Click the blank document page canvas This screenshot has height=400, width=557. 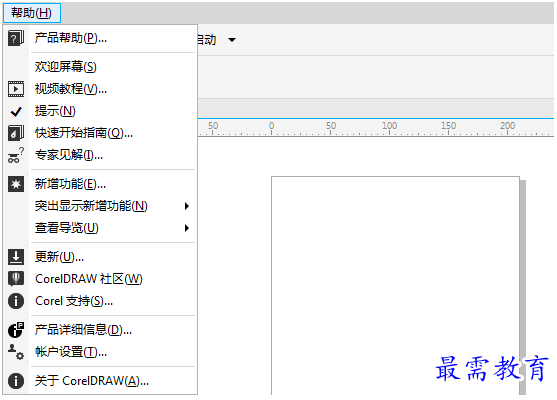pos(395,285)
